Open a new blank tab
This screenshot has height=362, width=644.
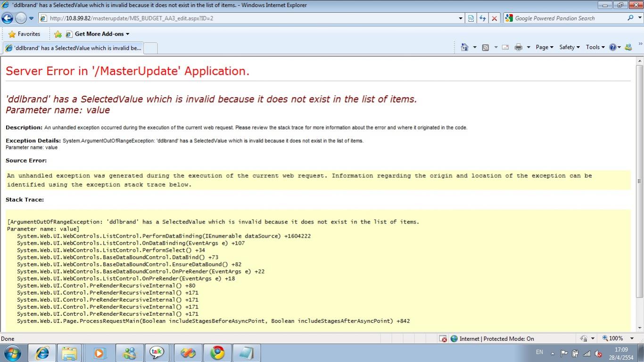pos(150,48)
